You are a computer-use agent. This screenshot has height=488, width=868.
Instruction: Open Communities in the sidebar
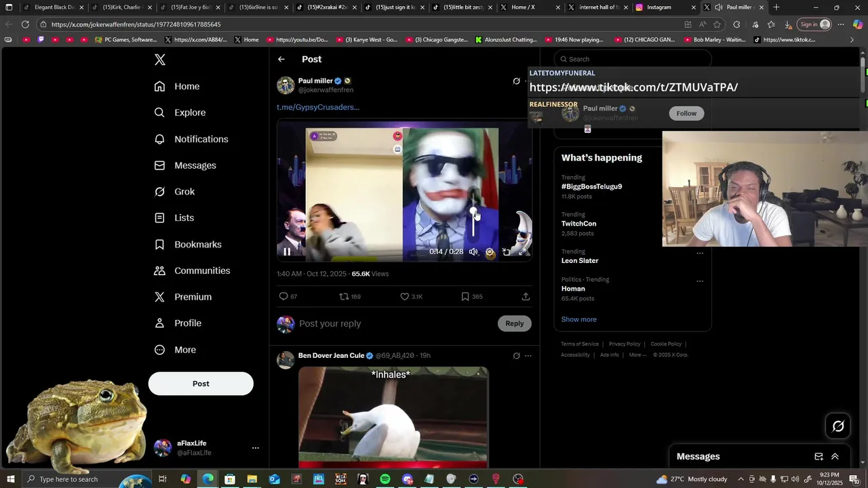(192, 270)
